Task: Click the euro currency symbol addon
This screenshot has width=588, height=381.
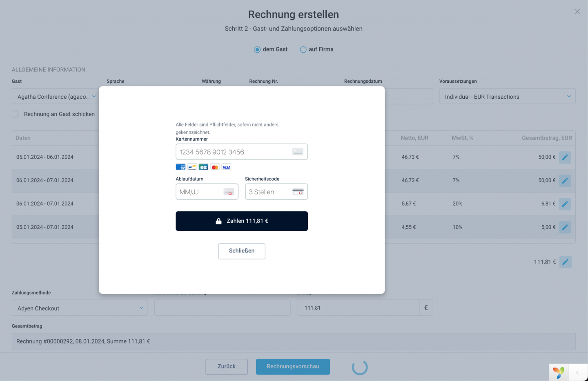Action: point(426,308)
